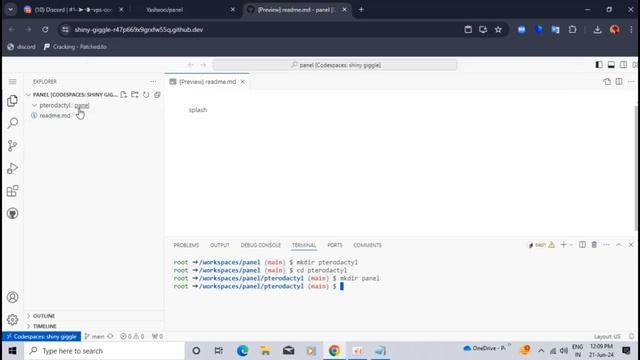The width and height of the screenshot is (640, 360).
Task: Expand the Outline section
Action: [43, 316]
